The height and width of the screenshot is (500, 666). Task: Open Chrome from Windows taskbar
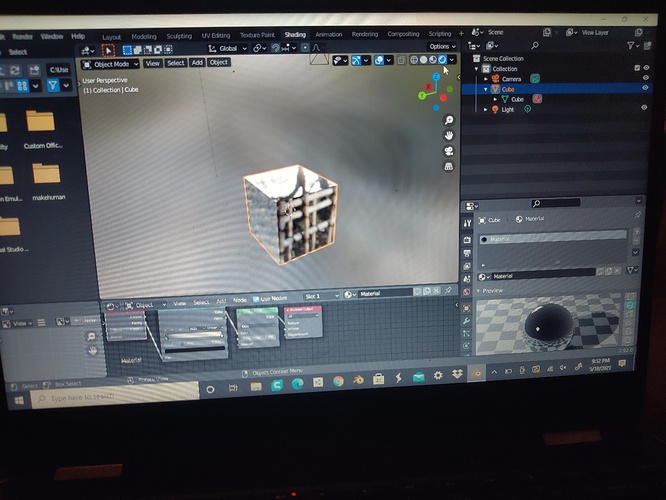pos(339,381)
